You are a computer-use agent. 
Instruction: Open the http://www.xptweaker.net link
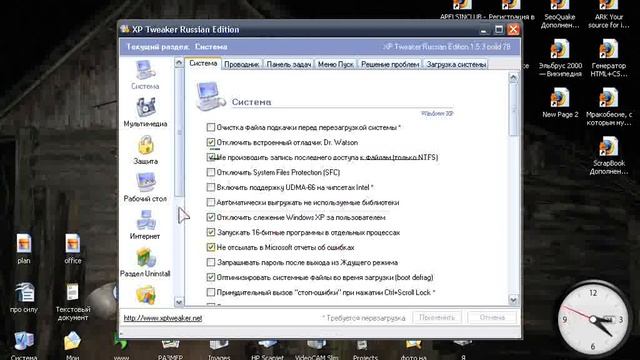163,318
